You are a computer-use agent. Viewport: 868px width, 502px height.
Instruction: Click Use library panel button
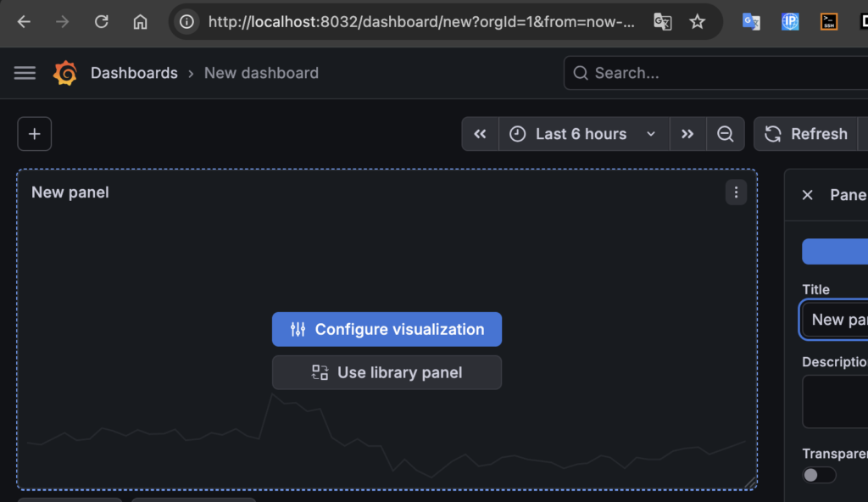tap(387, 372)
